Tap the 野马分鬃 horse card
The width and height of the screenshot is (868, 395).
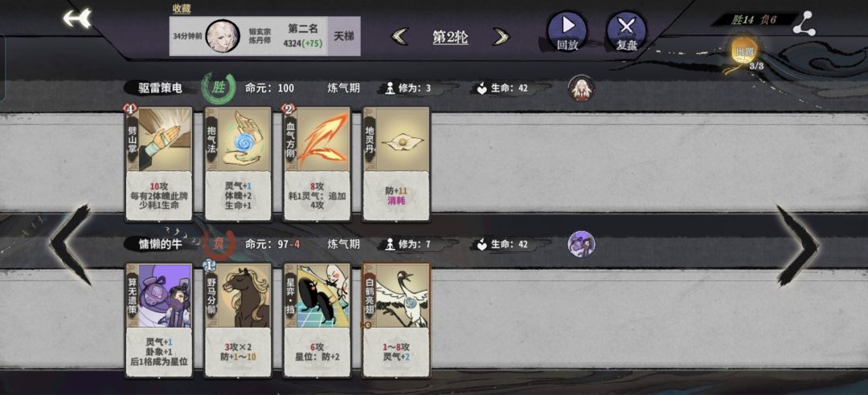click(x=238, y=320)
